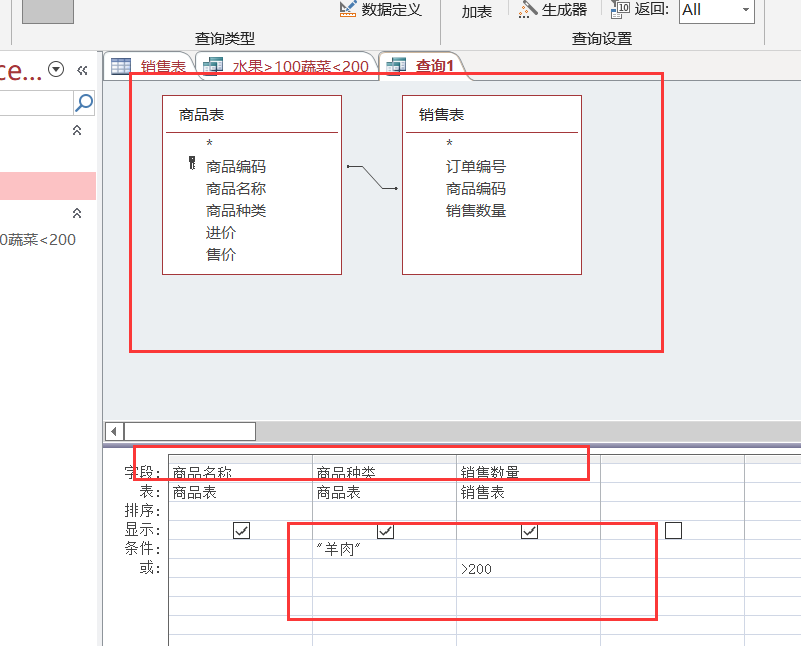The width and height of the screenshot is (801, 646).
Task: Click the 数据定义 (Data Definition) icon
Action: [354, 10]
